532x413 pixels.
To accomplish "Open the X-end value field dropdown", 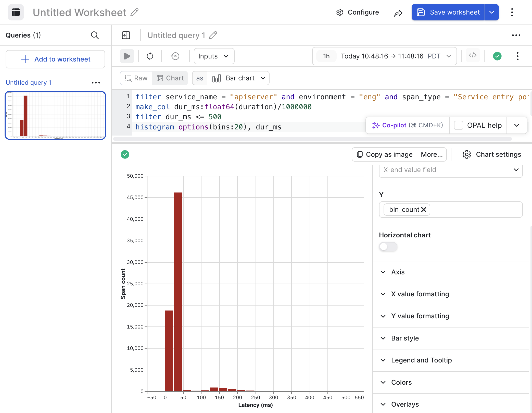I will [x=451, y=170].
